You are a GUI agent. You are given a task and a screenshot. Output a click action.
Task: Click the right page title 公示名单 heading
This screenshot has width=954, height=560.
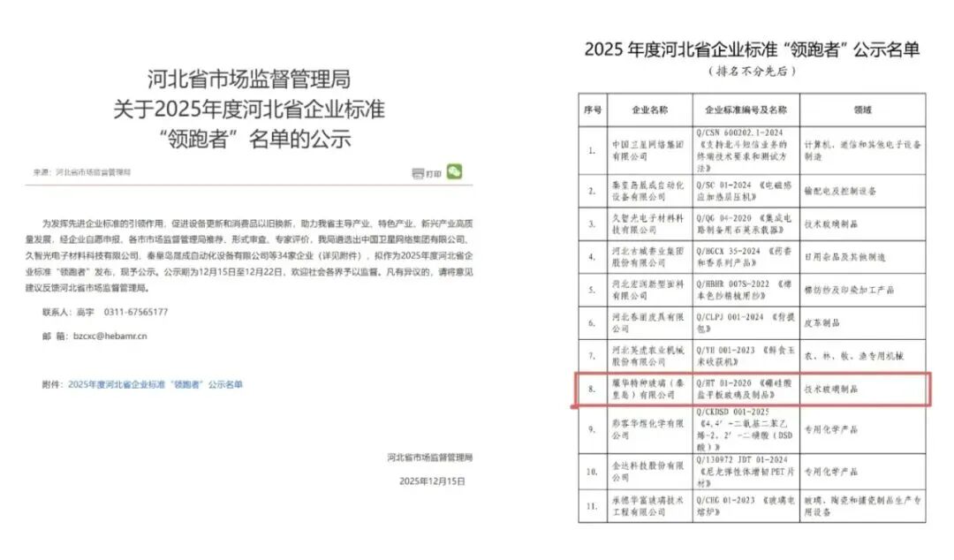752,49
